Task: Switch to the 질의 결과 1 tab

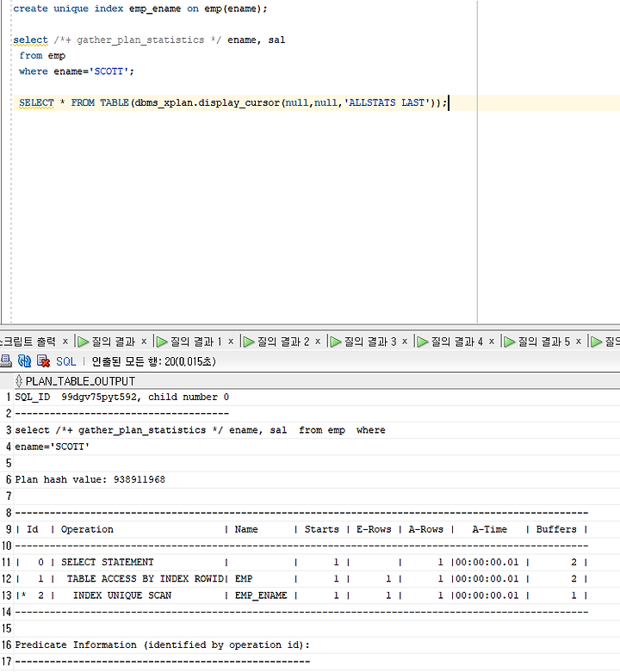Action: pyautogui.click(x=196, y=342)
